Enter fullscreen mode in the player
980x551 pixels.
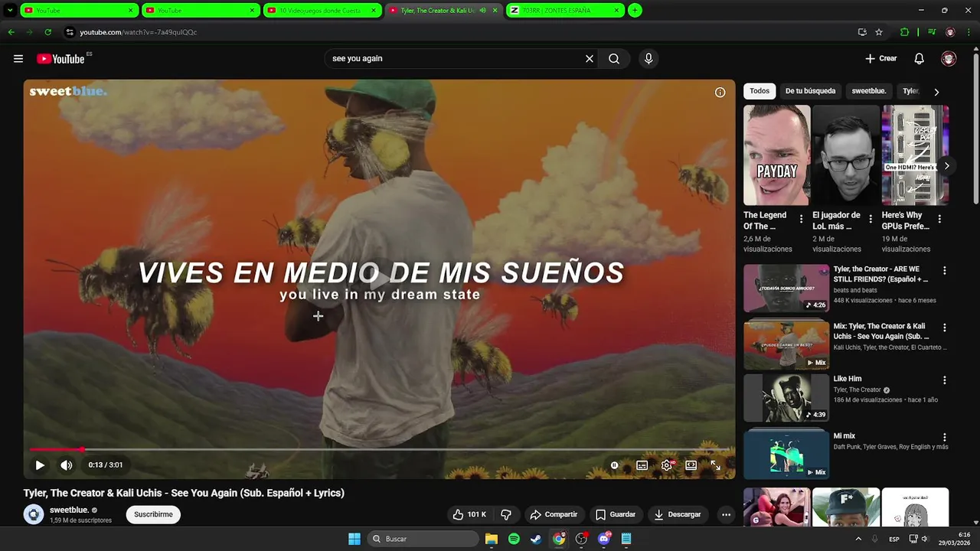tap(715, 465)
